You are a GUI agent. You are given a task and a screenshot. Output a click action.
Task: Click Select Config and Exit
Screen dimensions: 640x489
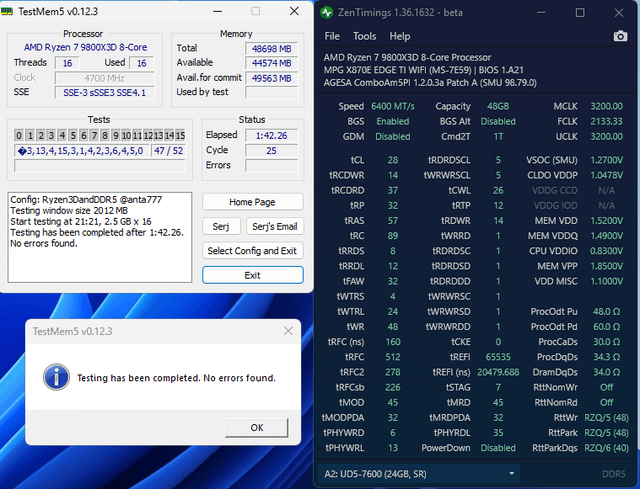253,251
